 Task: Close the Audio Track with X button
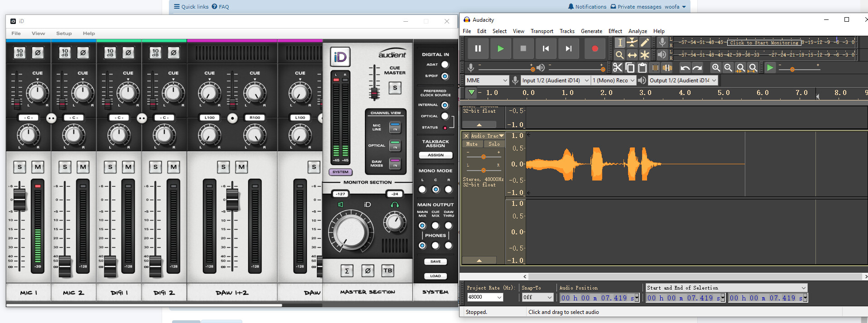pyautogui.click(x=466, y=136)
